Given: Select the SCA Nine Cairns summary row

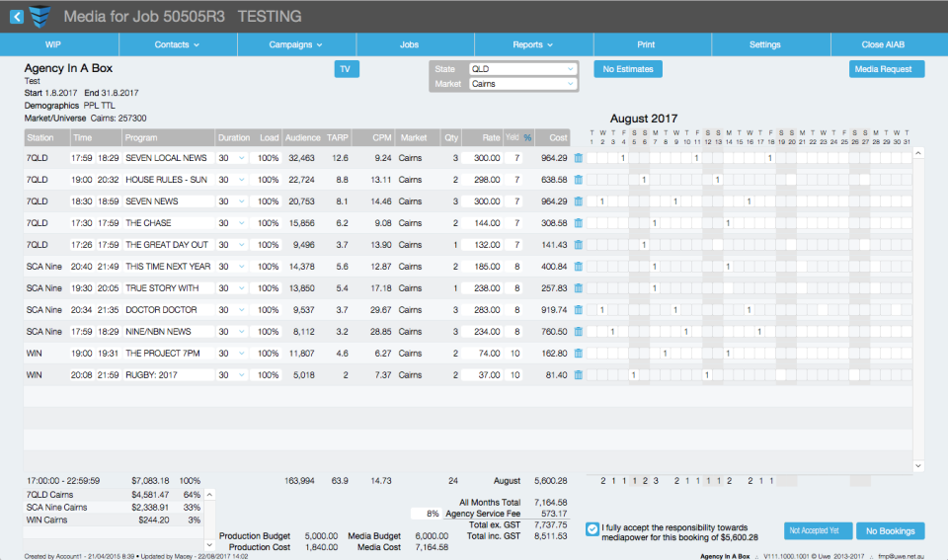Looking at the screenshot, I should (x=114, y=508).
